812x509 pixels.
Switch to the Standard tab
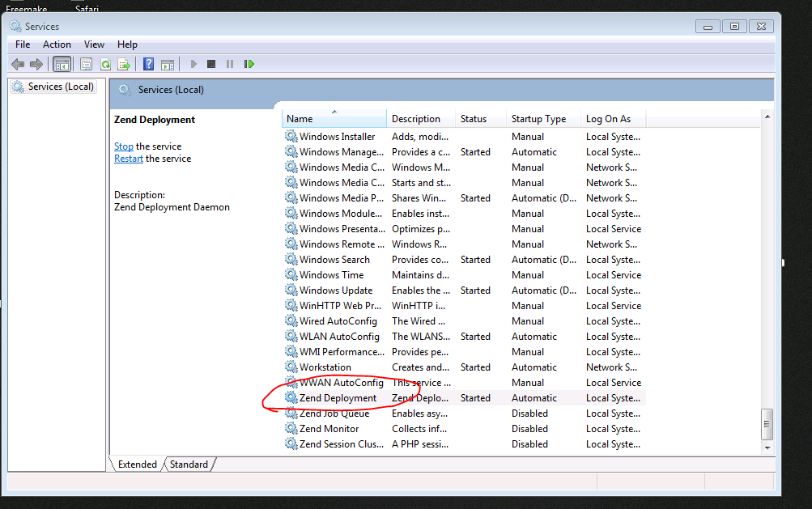188,464
